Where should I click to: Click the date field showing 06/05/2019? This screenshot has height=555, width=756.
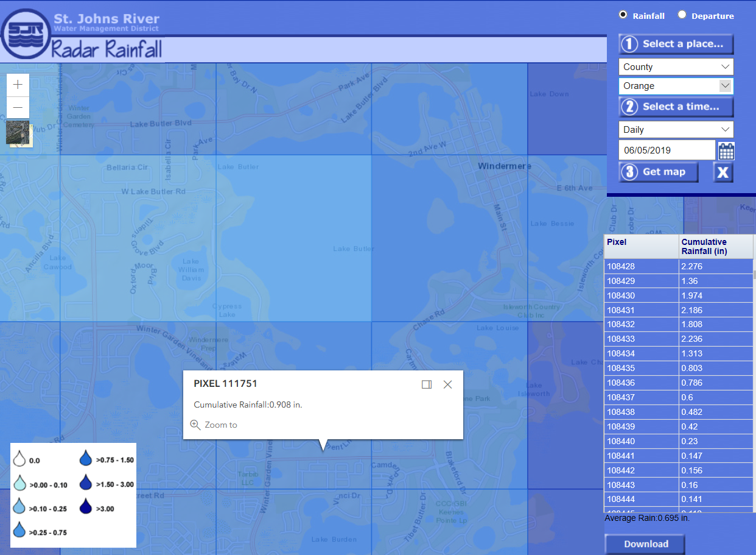(667, 150)
